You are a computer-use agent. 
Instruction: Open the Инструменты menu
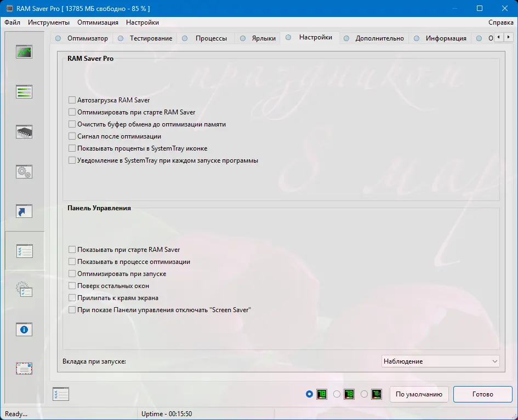(49, 22)
